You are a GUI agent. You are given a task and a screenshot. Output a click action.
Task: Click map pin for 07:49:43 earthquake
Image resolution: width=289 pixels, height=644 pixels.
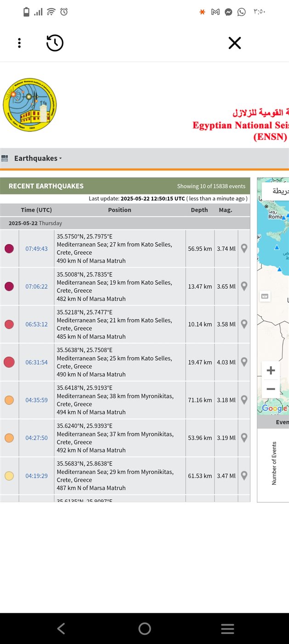click(x=244, y=248)
